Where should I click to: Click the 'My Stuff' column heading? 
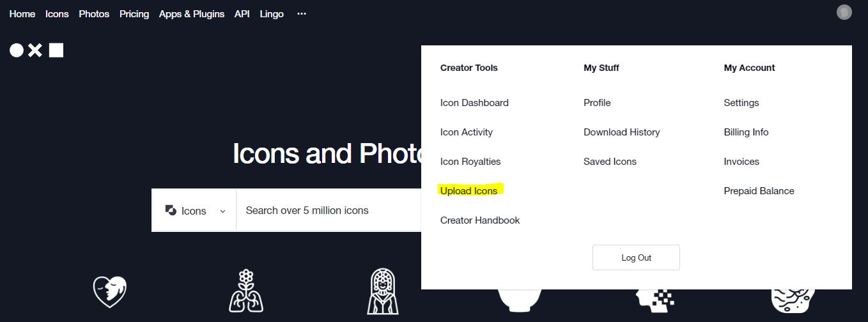click(x=601, y=68)
